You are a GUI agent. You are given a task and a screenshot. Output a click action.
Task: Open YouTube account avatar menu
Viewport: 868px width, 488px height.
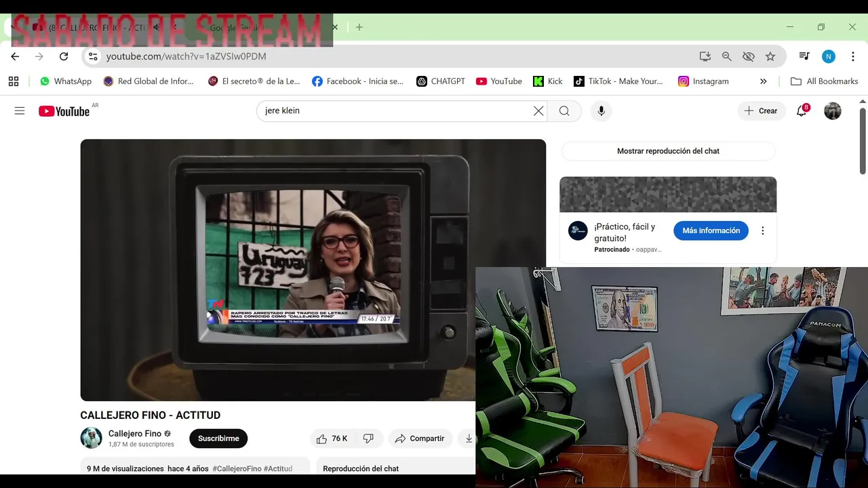(833, 110)
